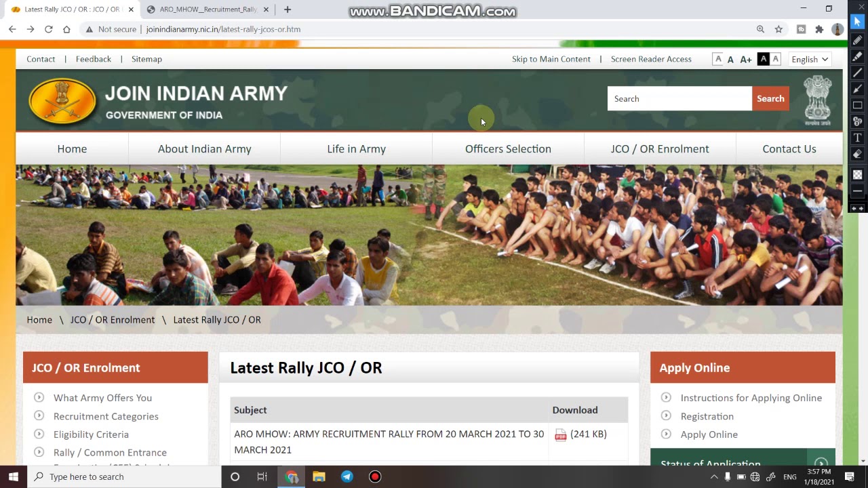Select the Bandicam text tool
The height and width of the screenshot is (488, 868).
857,138
